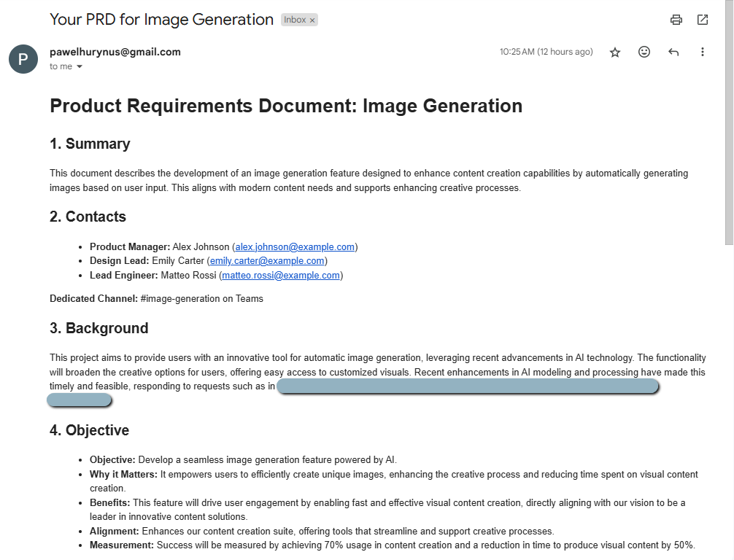Remove the Inbox label with the x
The height and width of the screenshot is (560, 734).
(x=311, y=20)
